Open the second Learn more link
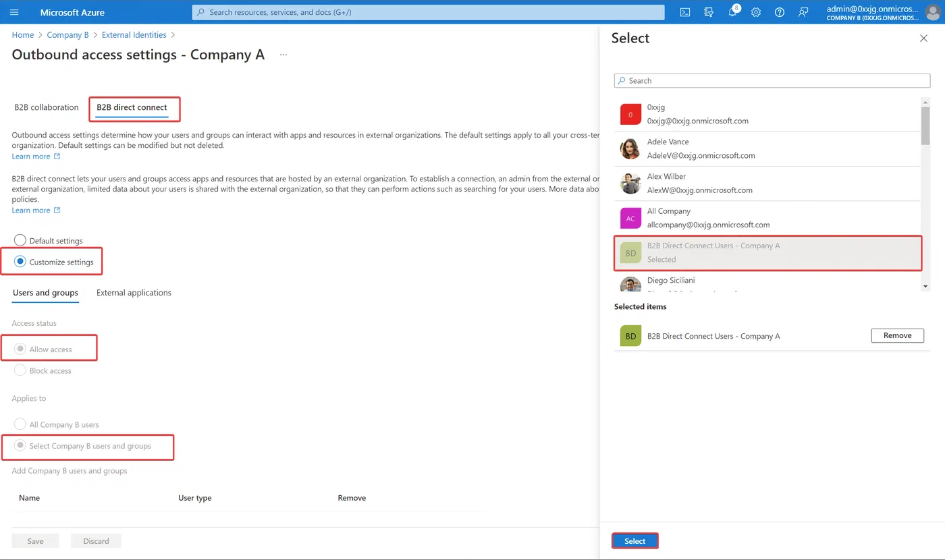The height and width of the screenshot is (560, 945). click(31, 211)
